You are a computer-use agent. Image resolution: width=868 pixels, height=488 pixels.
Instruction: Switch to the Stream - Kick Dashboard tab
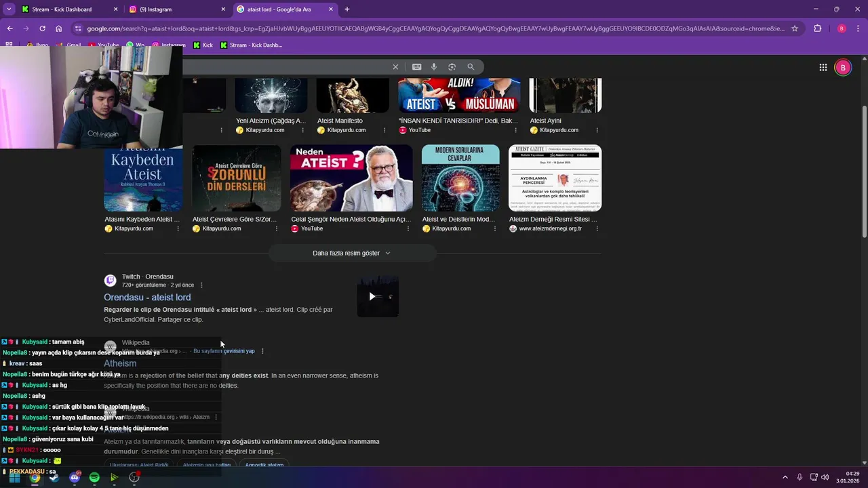(x=71, y=9)
